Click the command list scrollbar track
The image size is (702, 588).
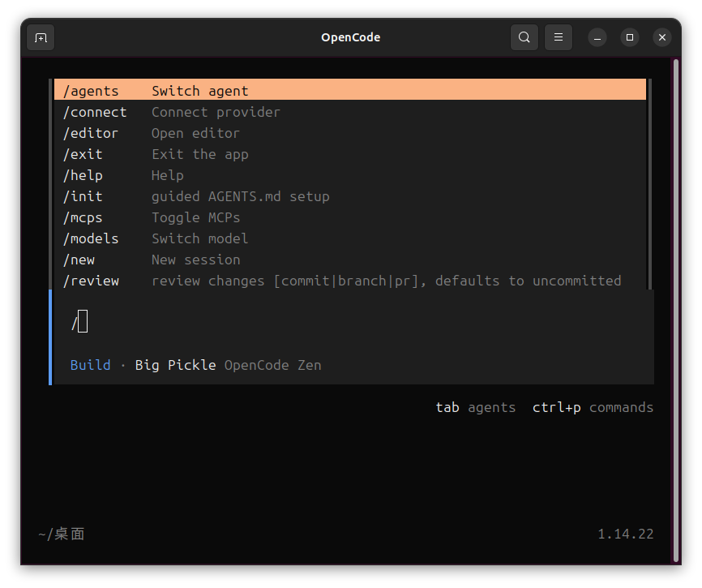(x=649, y=184)
